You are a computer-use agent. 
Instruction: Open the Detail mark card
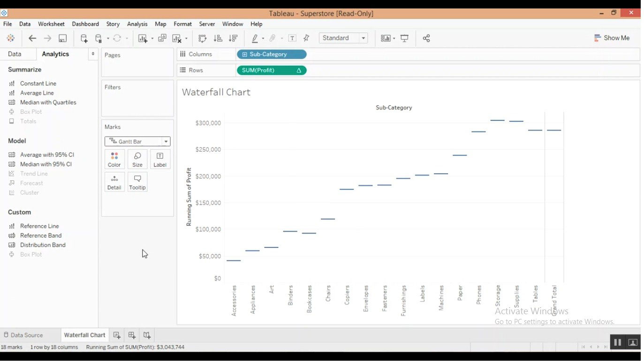(x=114, y=182)
